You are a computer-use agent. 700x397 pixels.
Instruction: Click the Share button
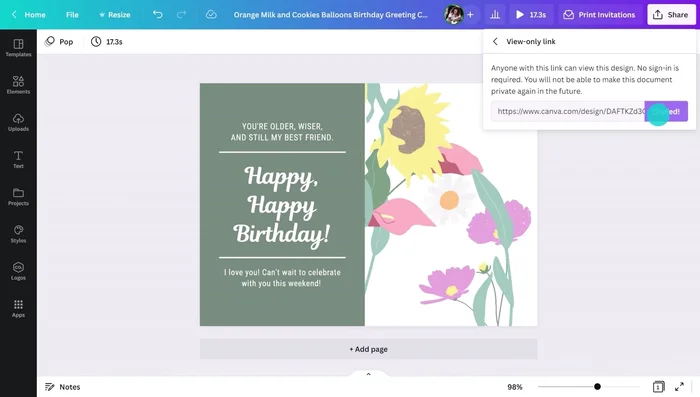[671, 15]
